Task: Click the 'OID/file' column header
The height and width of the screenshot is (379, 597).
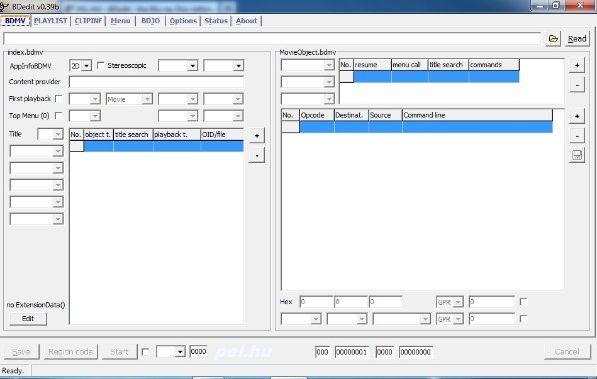Action: (222, 135)
